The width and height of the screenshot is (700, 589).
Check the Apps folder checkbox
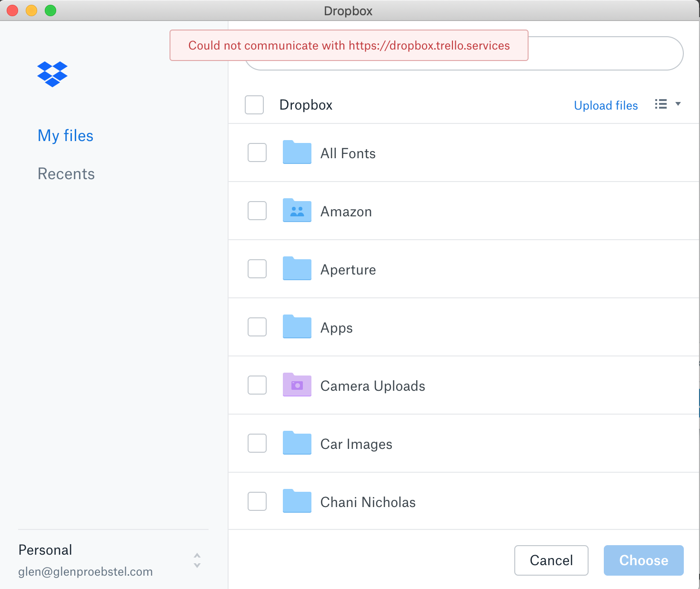click(257, 327)
